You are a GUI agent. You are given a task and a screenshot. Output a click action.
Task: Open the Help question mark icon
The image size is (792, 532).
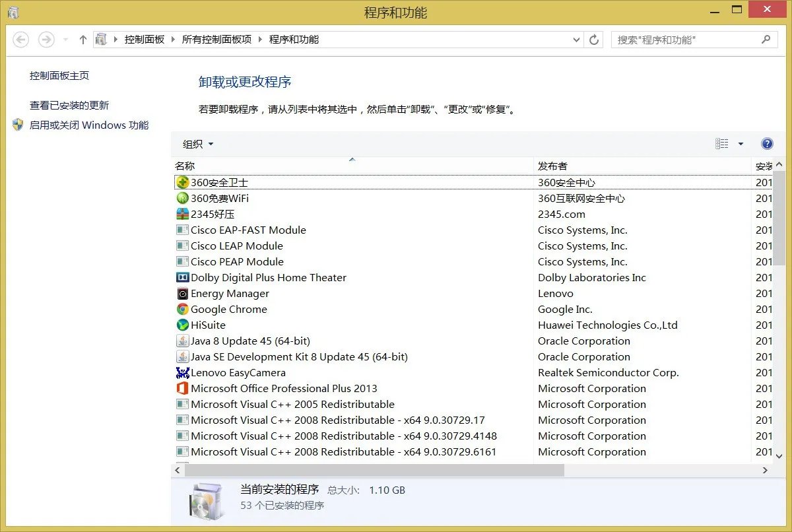(766, 143)
